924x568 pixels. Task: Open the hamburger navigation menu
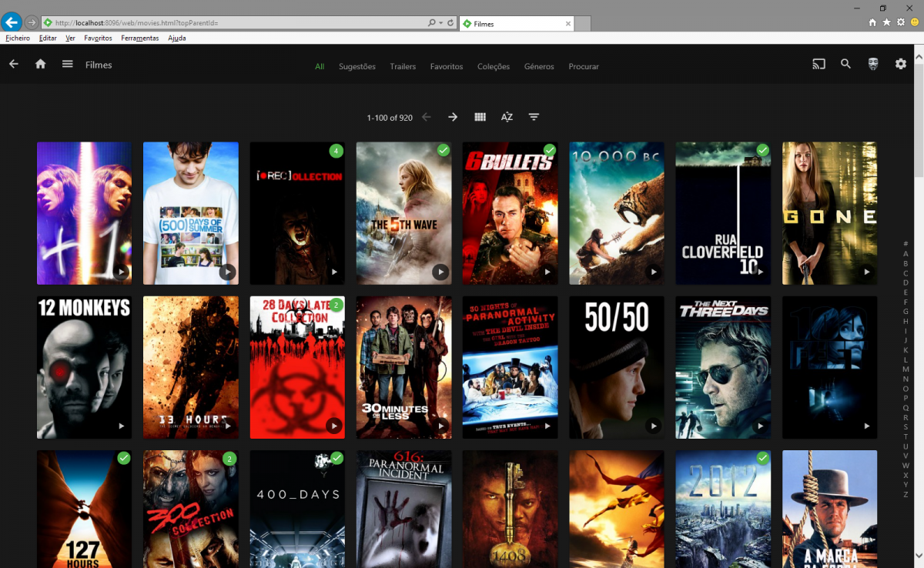[x=68, y=65]
